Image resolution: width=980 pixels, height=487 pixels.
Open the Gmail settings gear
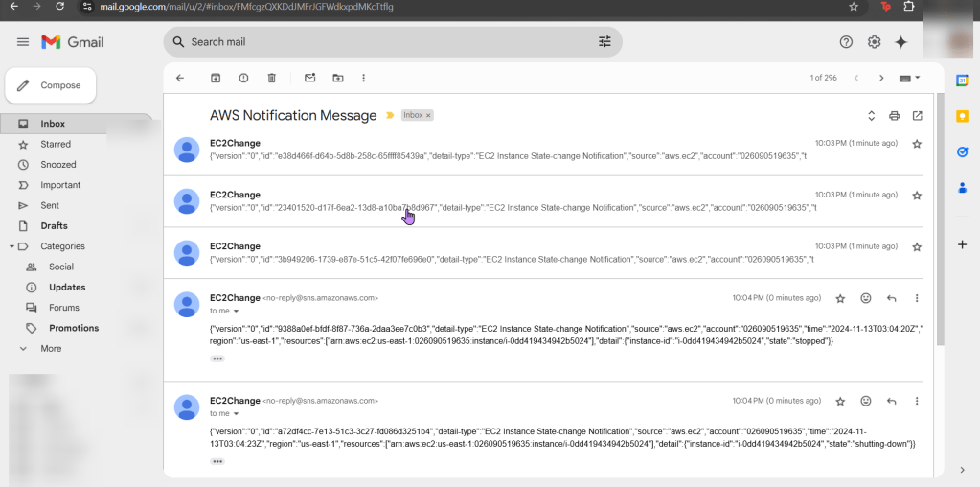pyautogui.click(x=874, y=42)
